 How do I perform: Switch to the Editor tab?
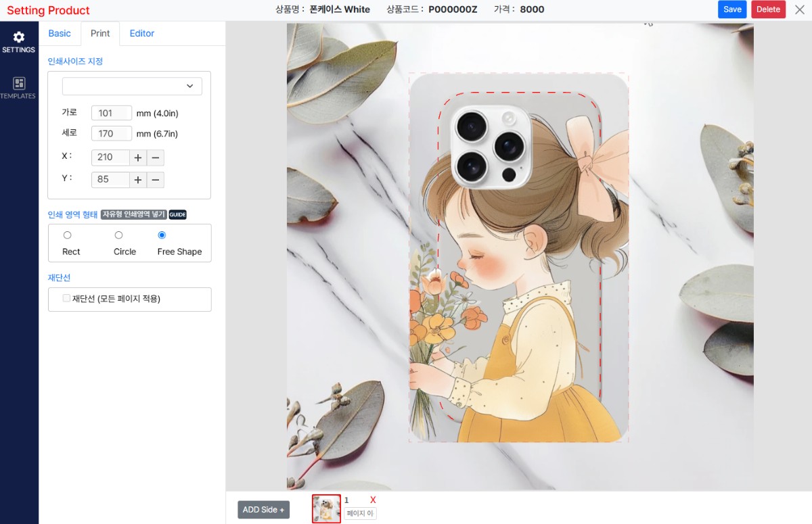pos(142,33)
